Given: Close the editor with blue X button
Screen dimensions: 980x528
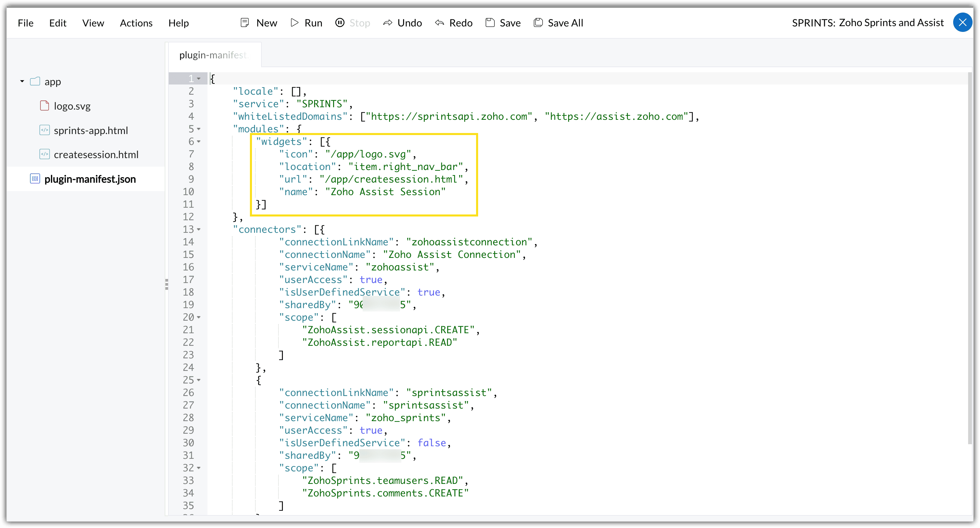Looking at the screenshot, I should [962, 22].
